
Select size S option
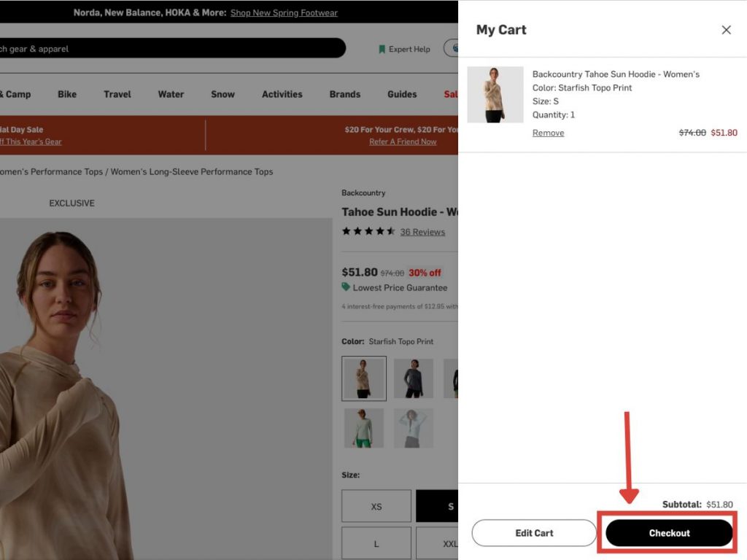(438, 506)
